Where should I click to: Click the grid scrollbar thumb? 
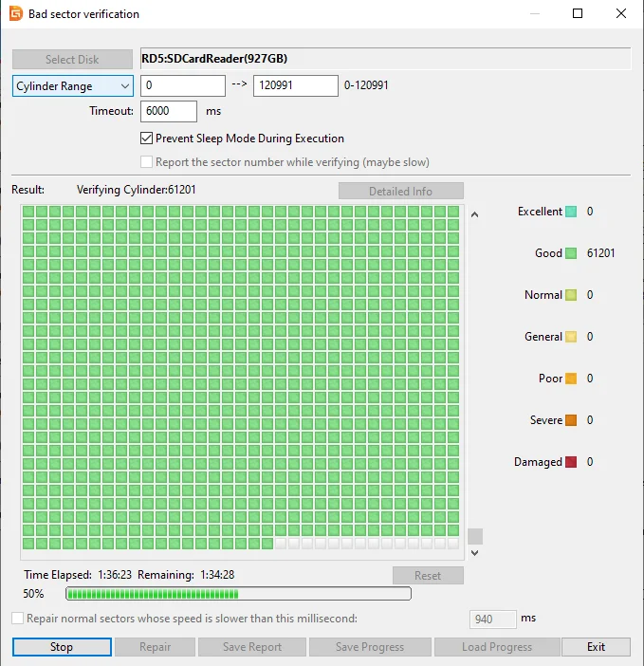pos(475,536)
